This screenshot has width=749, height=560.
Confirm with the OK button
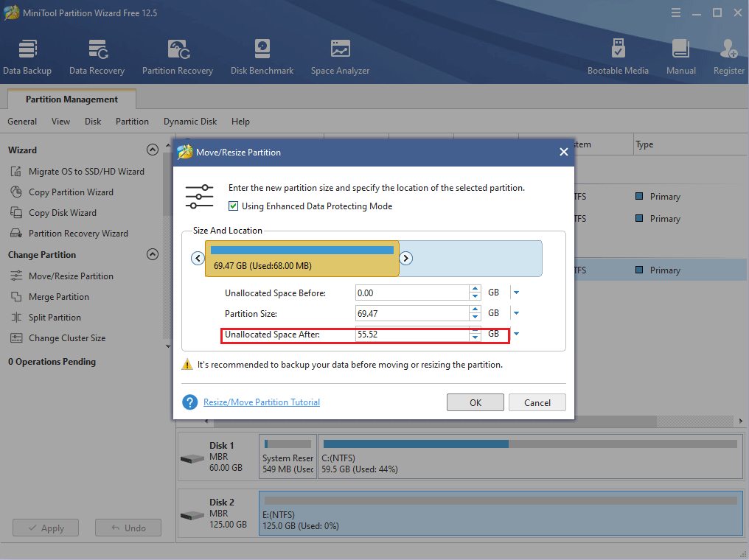click(x=475, y=402)
